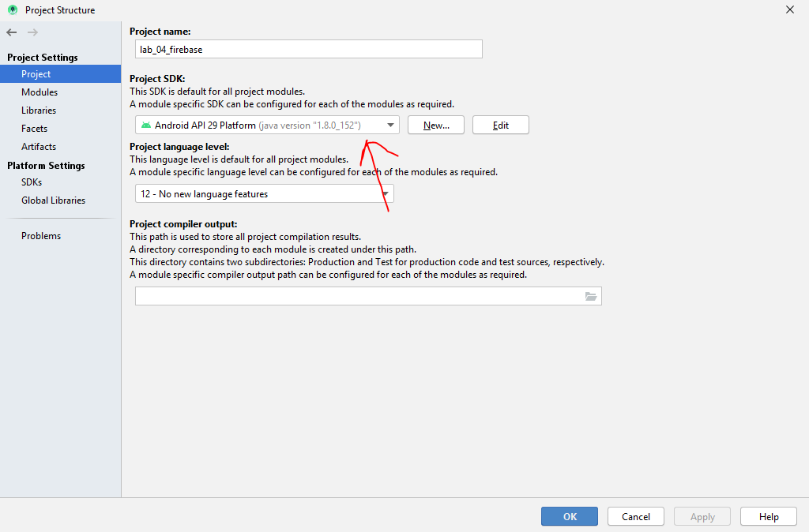Expand the Project SDK dropdown arrow
809x532 pixels.
390,126
